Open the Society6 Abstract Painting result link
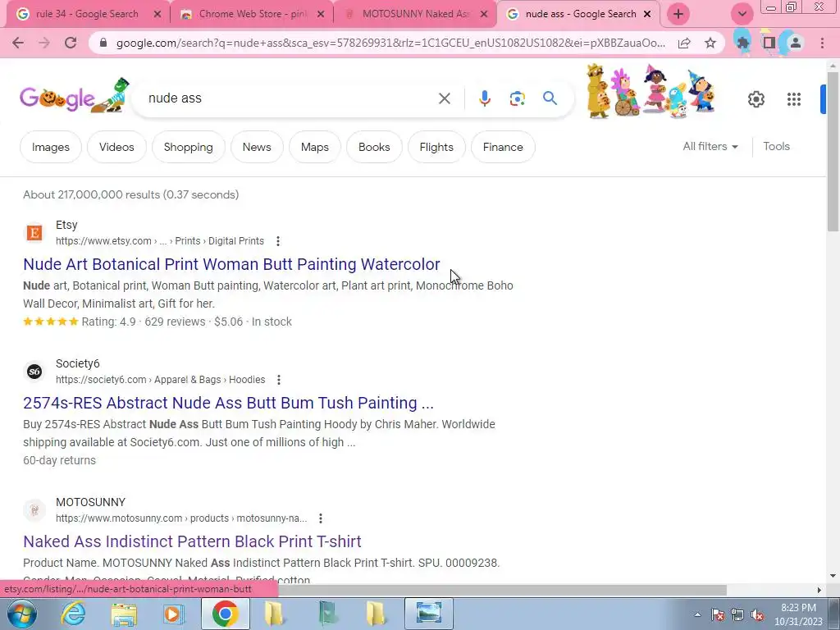The height and width of the screenshot is (630, 840). [x=228, y=403]
